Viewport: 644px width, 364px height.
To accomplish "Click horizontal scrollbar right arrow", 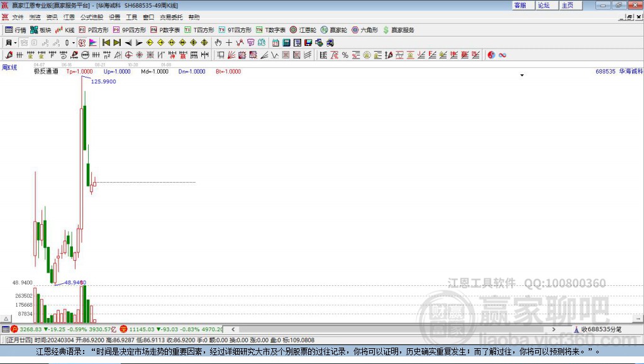I will pyautogui.click(x=553, y=329).
